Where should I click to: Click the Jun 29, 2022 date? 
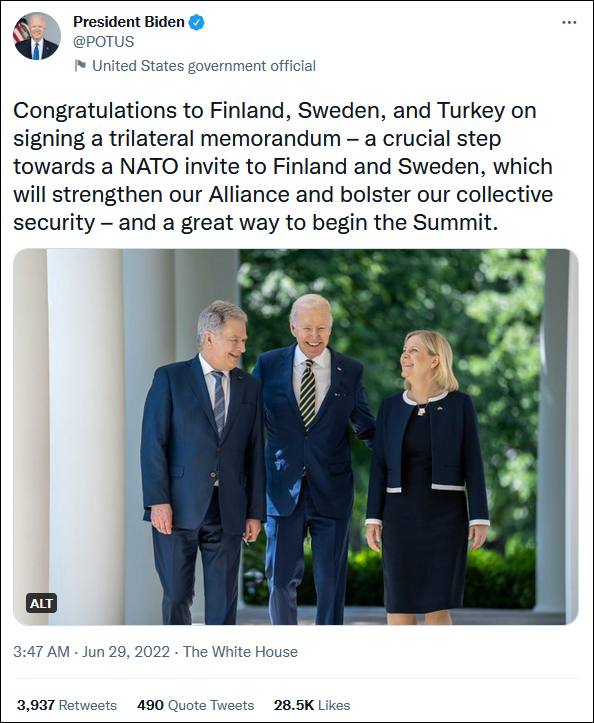(x=126, y=652)
